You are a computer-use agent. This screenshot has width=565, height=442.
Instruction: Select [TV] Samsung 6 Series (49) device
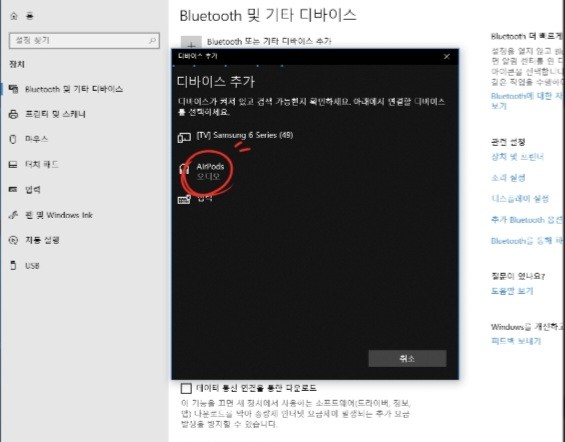pyautogui.click(x=245, y=135)
